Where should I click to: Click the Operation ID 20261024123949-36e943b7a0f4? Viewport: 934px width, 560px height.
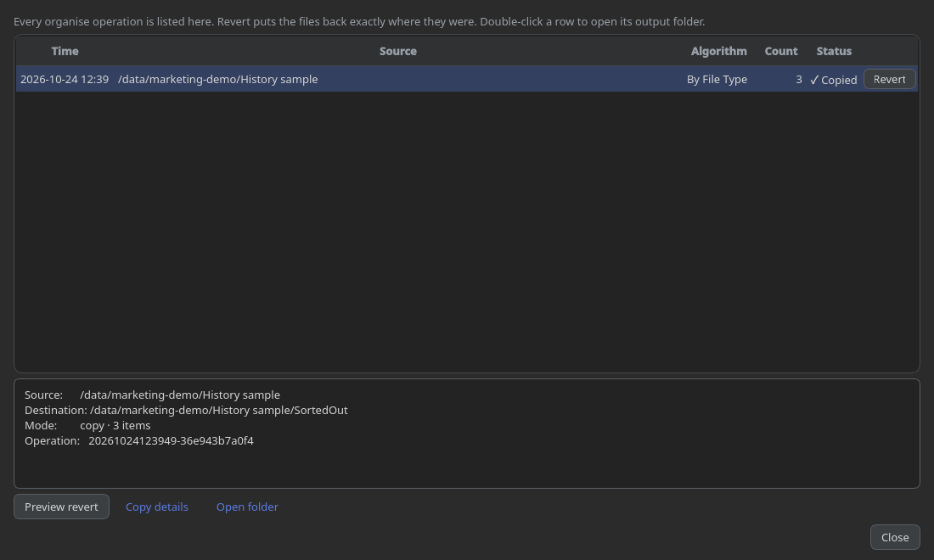point(171,440)
